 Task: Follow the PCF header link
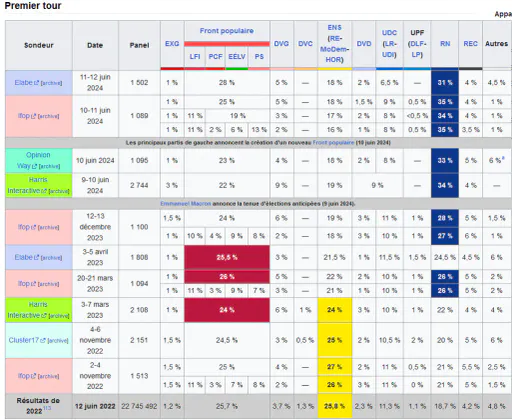pos(215,57)
